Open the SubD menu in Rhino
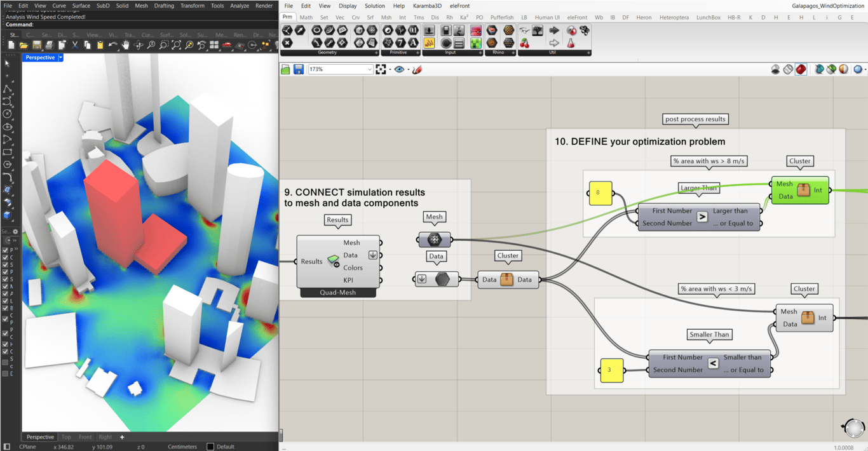868x451 pixels. pos(103,6)
